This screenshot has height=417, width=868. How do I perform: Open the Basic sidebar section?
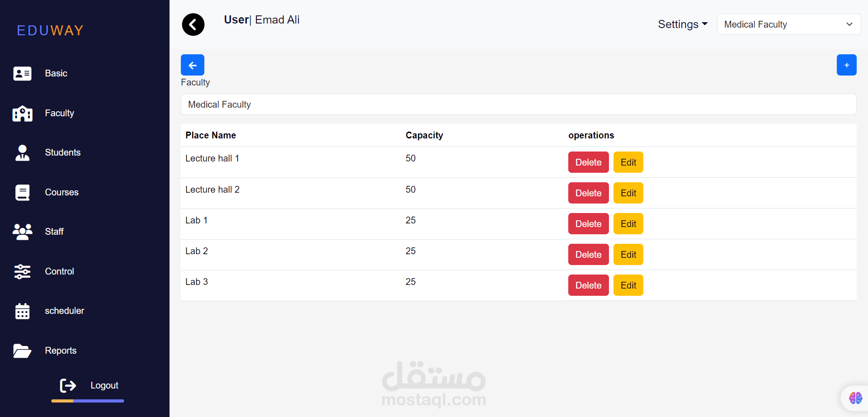tap(56, 73)
